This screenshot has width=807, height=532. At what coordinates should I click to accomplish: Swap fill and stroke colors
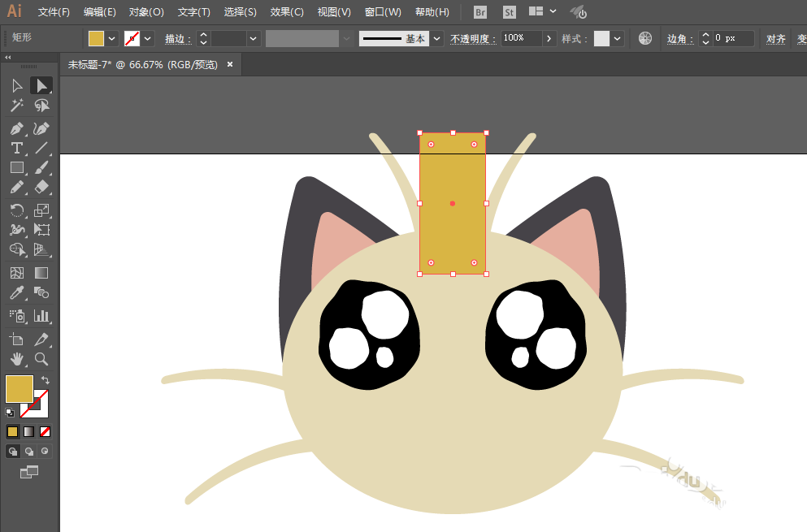[46, 379]
